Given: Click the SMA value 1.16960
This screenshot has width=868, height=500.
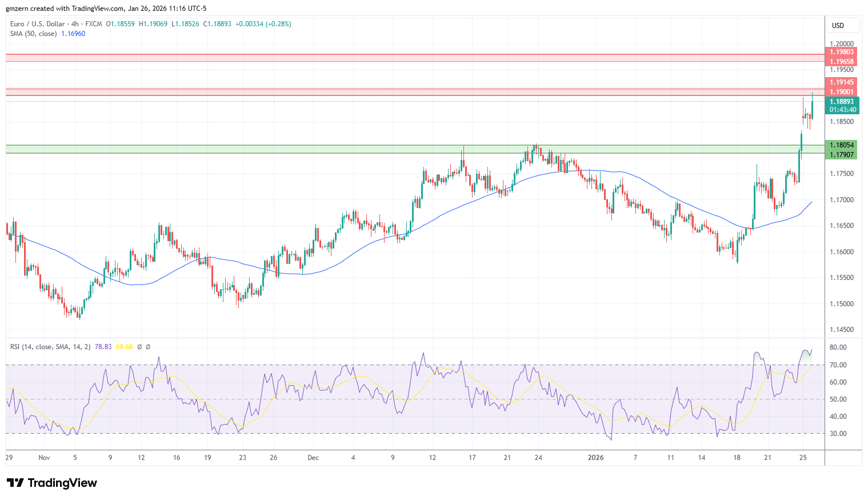Looking at the screenshot, I should [73, 34].
